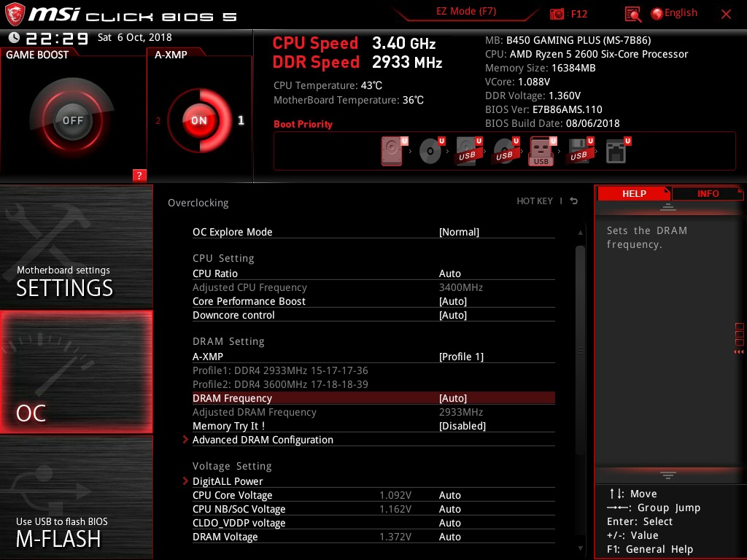Click the DRAM Voltage 1.372V reading
The width and height of the screenshot is (747, 560).
[395, 537]
